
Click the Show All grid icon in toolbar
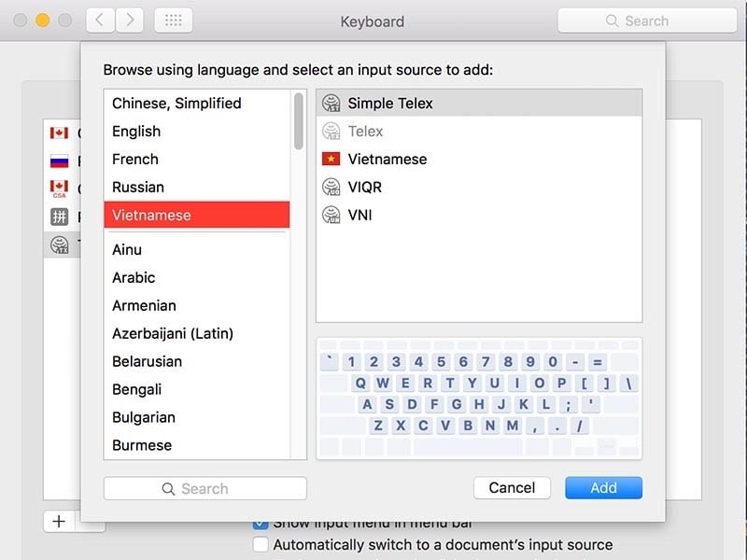[174, 20]
